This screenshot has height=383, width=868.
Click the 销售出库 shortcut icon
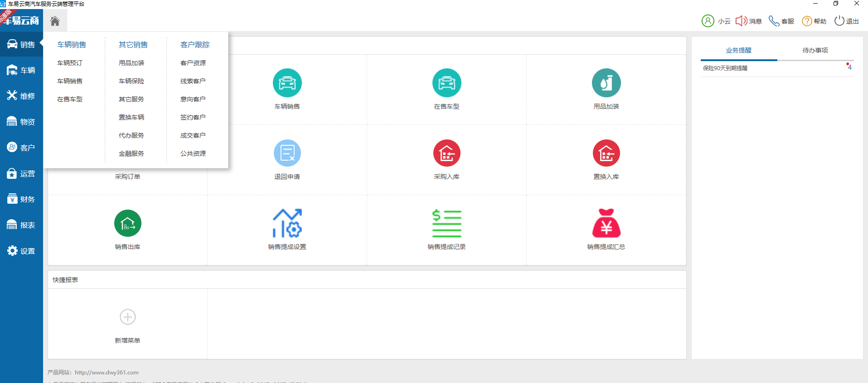coord(128,223)
